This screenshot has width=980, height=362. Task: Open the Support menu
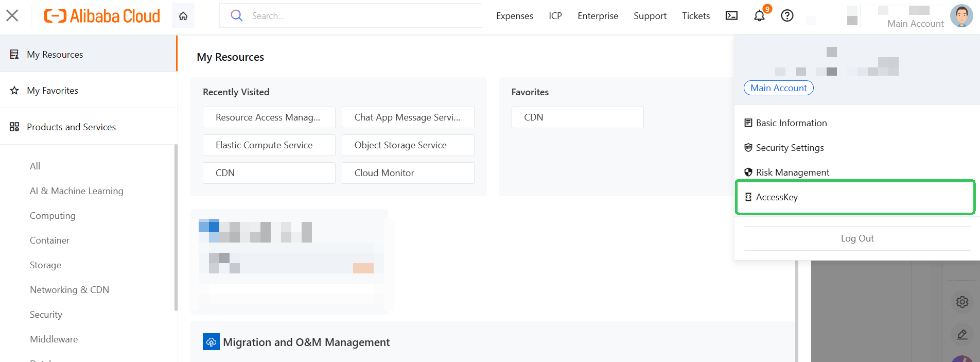[x=650, y=16]
